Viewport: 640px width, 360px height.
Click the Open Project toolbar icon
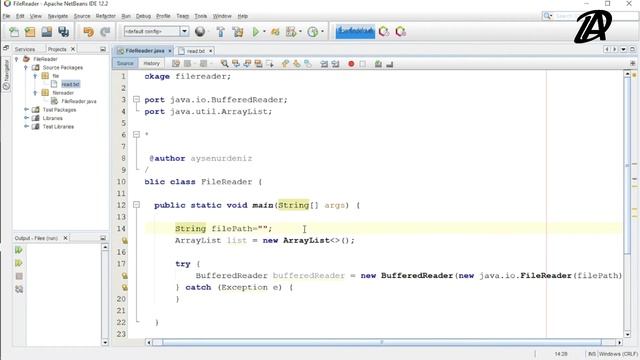pyautogui.click(x=47, y=32)
